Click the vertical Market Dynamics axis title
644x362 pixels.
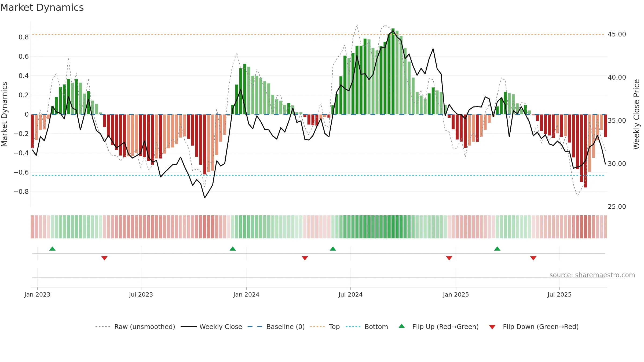click(4, 114)
